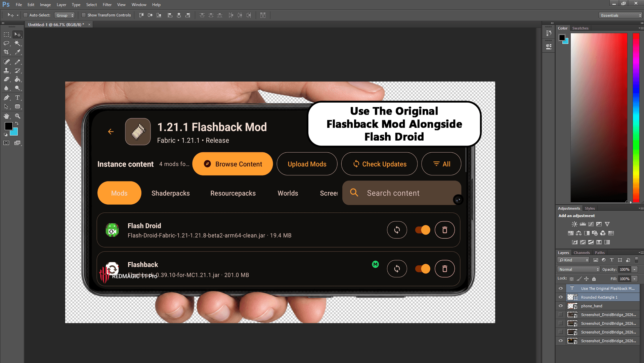Select the Paint Bucket tool

tap(17, 79)
